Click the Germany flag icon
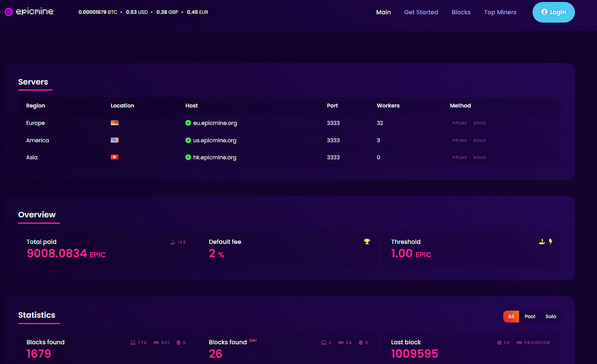The height and width of the screenshot is (364, 597). click(x=114, y=123)
